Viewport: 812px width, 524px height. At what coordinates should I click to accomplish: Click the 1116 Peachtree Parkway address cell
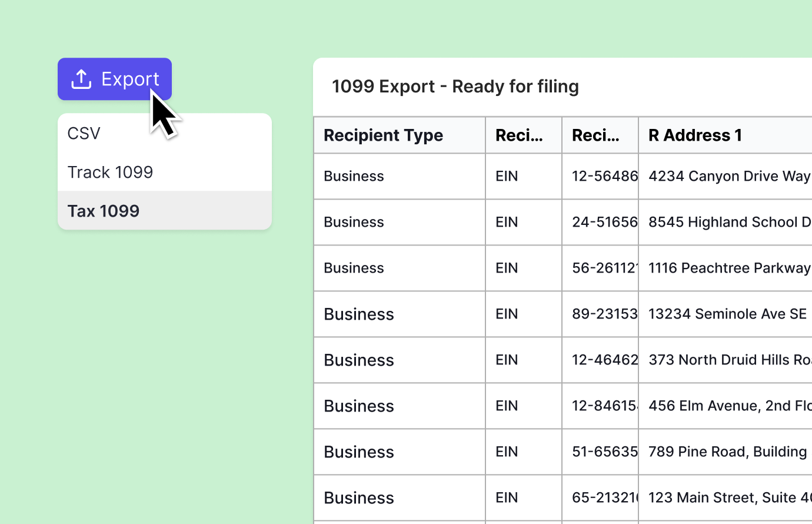tap(728, 268)
